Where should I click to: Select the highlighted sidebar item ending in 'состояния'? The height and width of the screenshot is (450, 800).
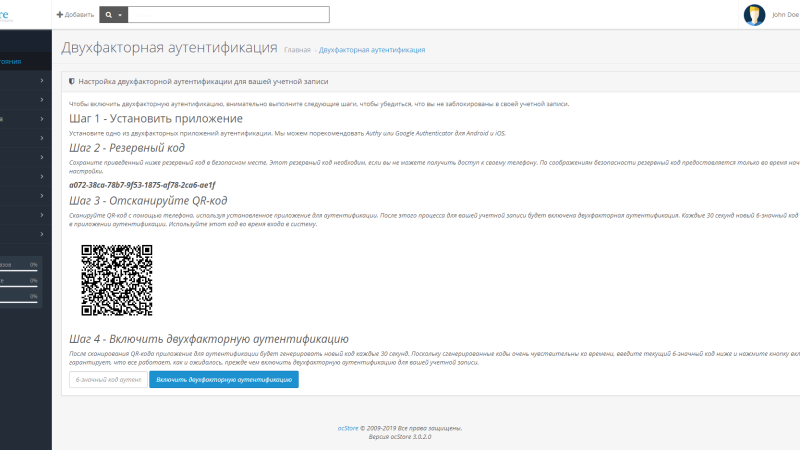tap(26, 61)
